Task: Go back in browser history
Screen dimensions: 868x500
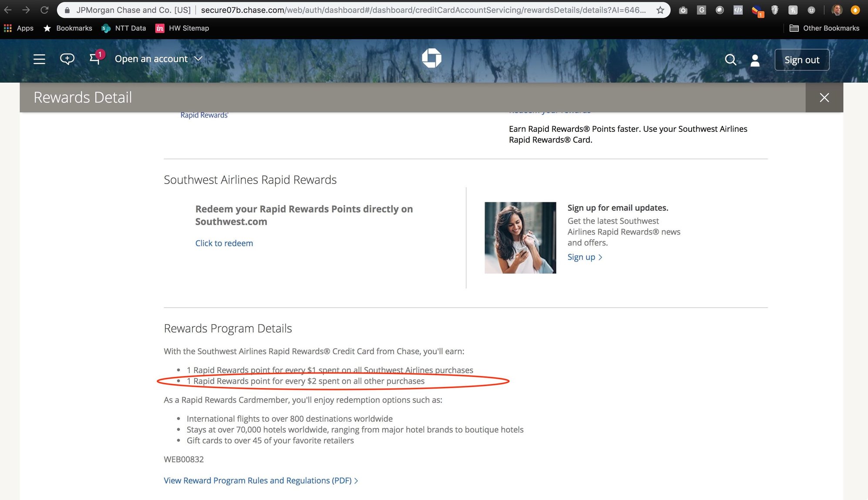Action: (8, 10)
